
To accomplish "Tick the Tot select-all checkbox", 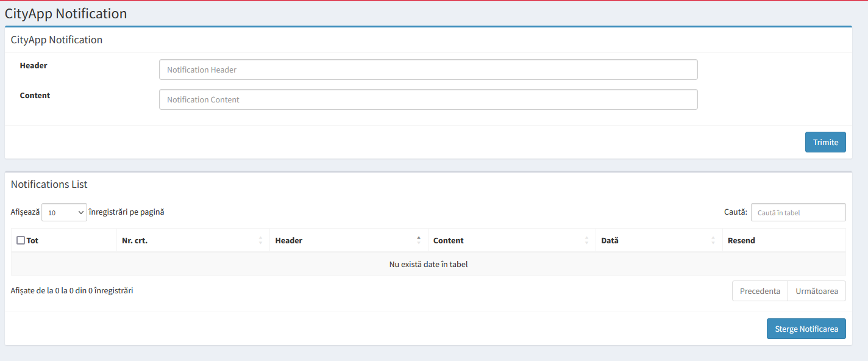I will (x=21, y=240).
